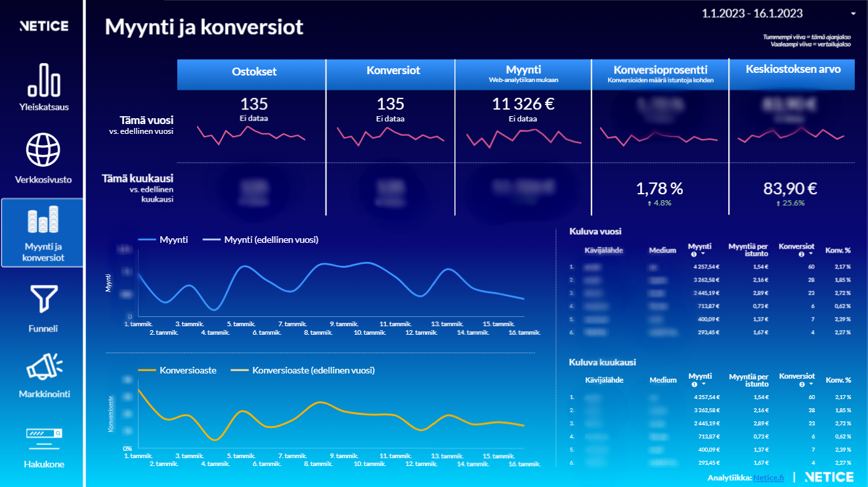Click the Keskiostoksen arvo sparkline
Screen dimensions: 868x487
[x=791, y=134]
